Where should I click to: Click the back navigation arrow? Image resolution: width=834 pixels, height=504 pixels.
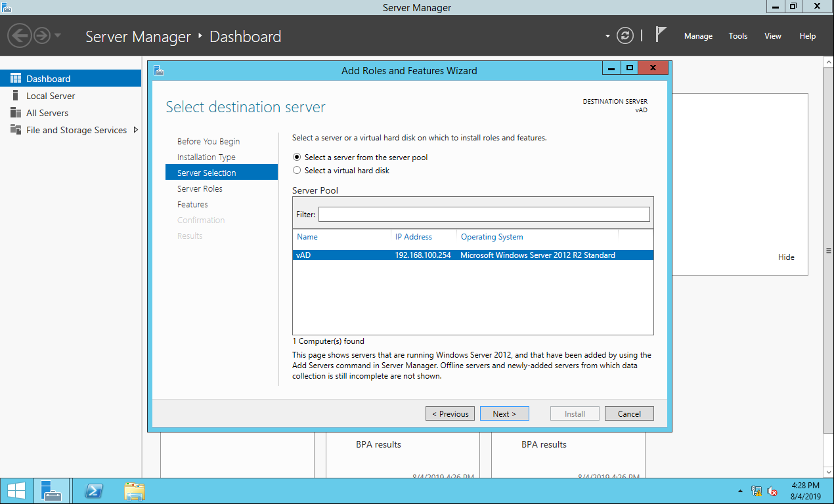pyautogui.click(x=20, y=35)
